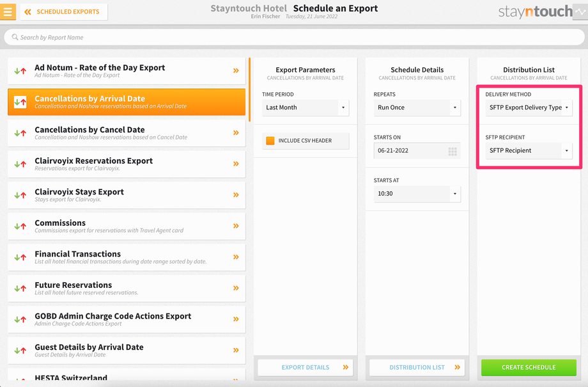Image resolution: width=588 pixels, height=387 pixels.
Task: Select Ad Notum - Rate of the Day Export
Action: click(x=127, y=71)
